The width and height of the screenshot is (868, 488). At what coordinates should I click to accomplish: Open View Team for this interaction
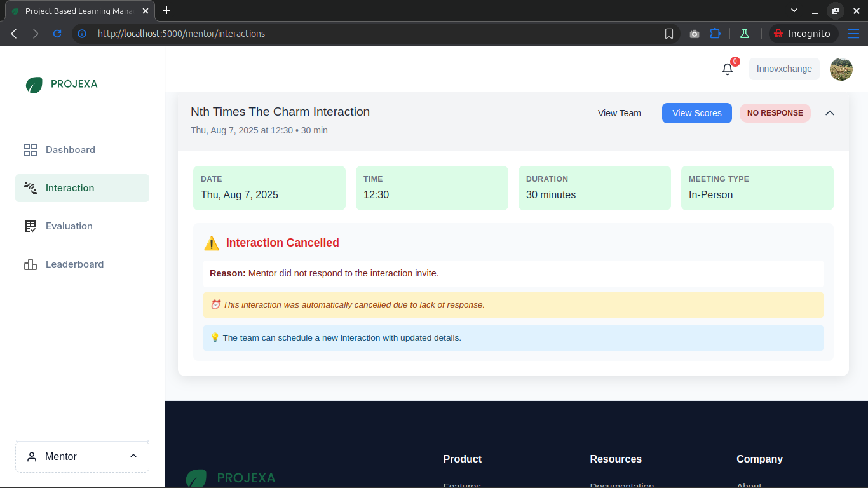(x=619, y=112)
